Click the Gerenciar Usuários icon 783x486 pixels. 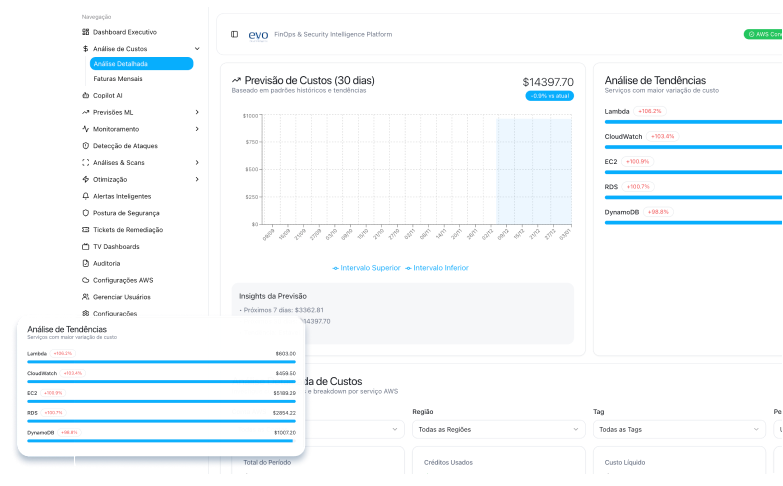coord(85,297)
